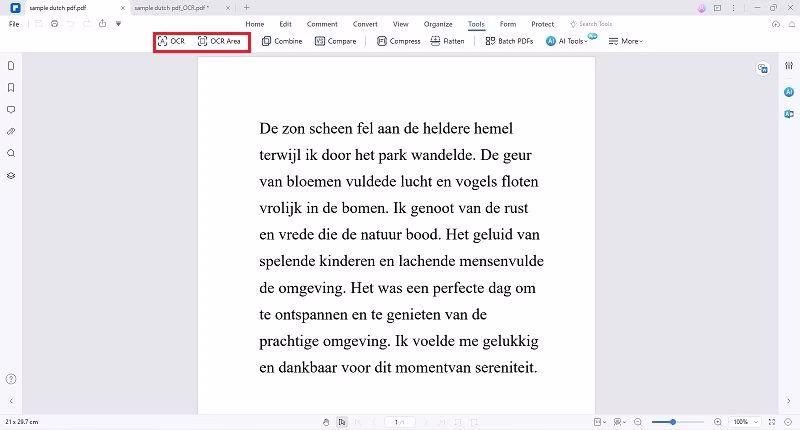Image resolution: width=800 pixels, height=430 pixels.
Task: Open the message center icon
Action: pyautogui.click(x=717, y=8)
